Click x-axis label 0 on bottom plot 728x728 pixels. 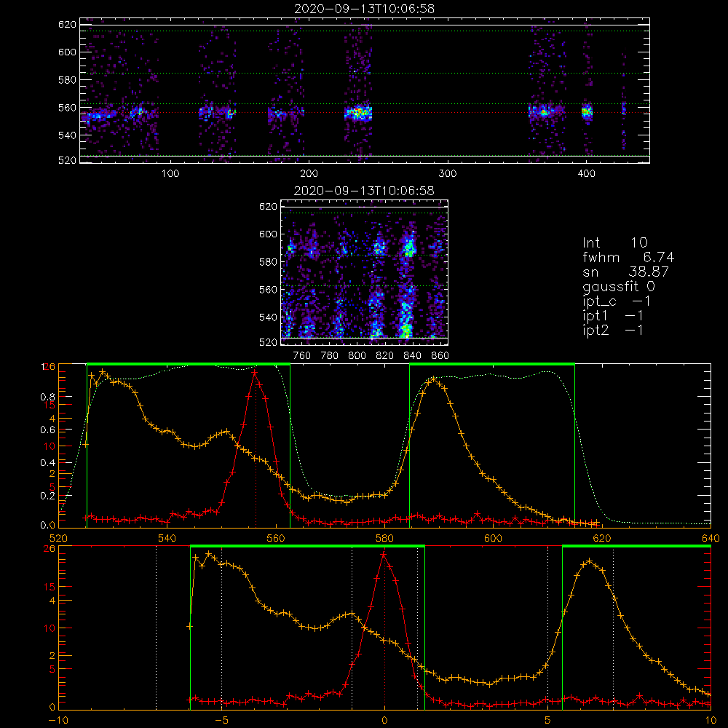(384, 720)
